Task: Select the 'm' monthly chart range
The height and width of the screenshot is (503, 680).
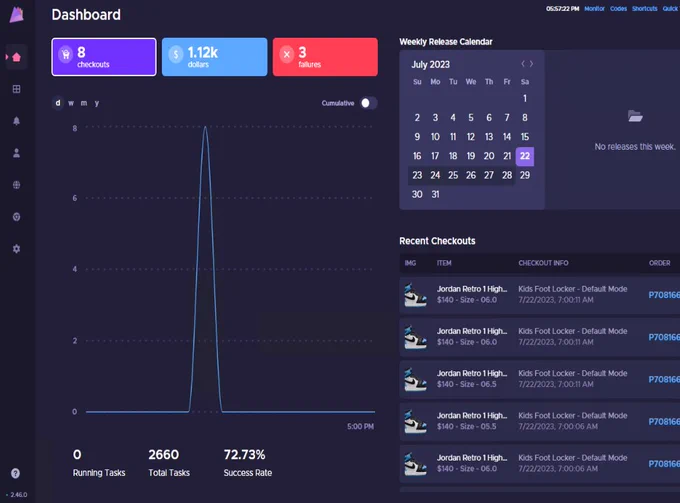Action: 84,103
